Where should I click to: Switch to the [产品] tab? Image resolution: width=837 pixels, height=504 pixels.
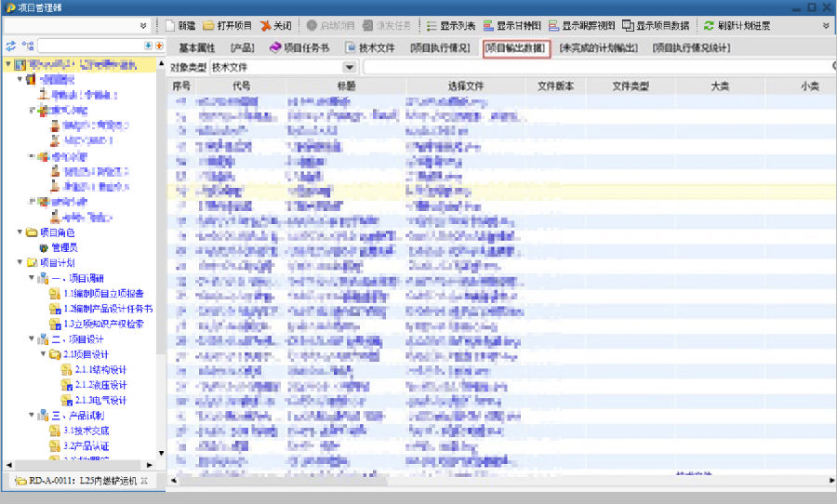click(x=243, y=48)
